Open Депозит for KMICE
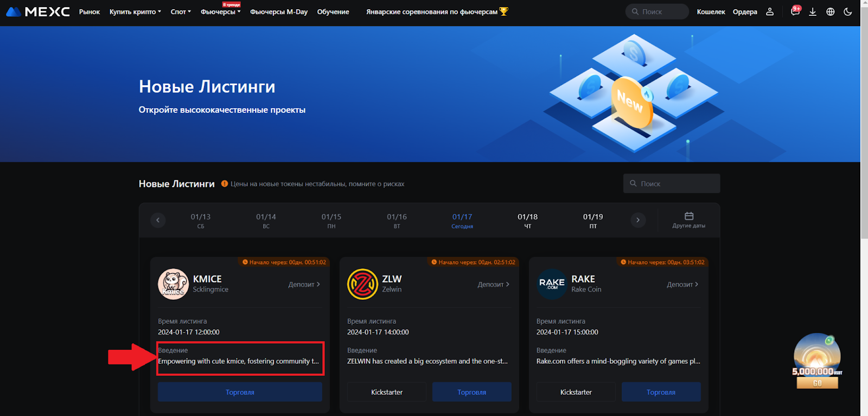The width and height of the screenshot is (868, 416). point(304,284)
